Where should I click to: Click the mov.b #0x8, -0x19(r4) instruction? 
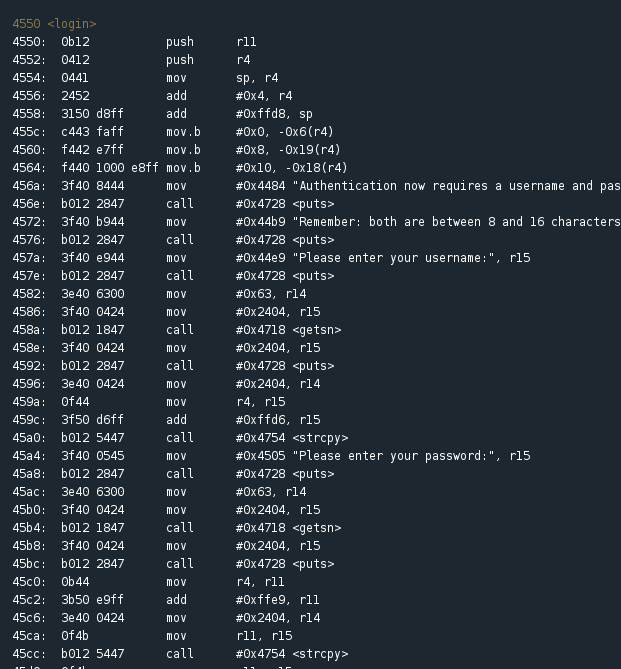click(x=176, y=150)
